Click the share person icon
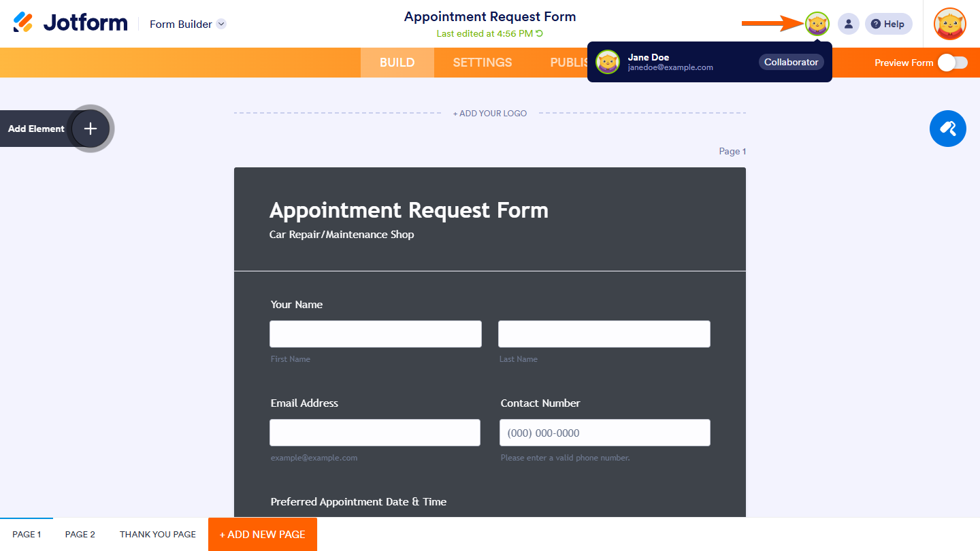Screen dimensions: 980x551 848,24
